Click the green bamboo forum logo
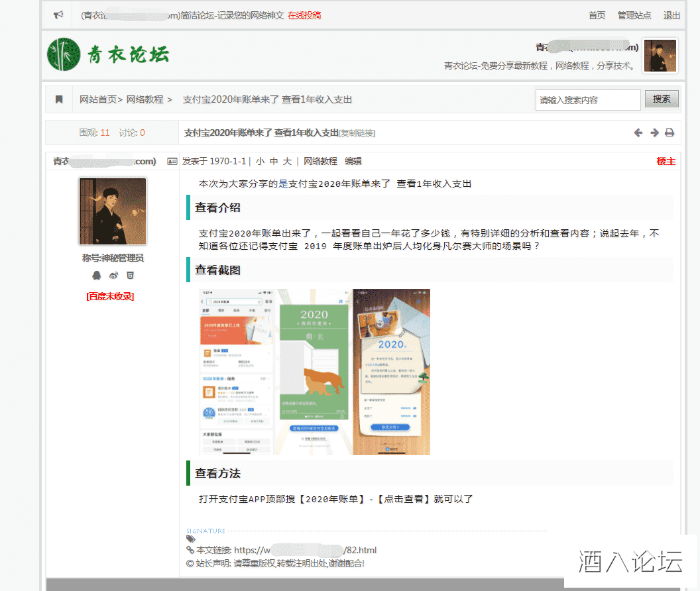Image resolution: width=700 pixels, height=591 pixels. pyautogui.click(x=64, y=54)
